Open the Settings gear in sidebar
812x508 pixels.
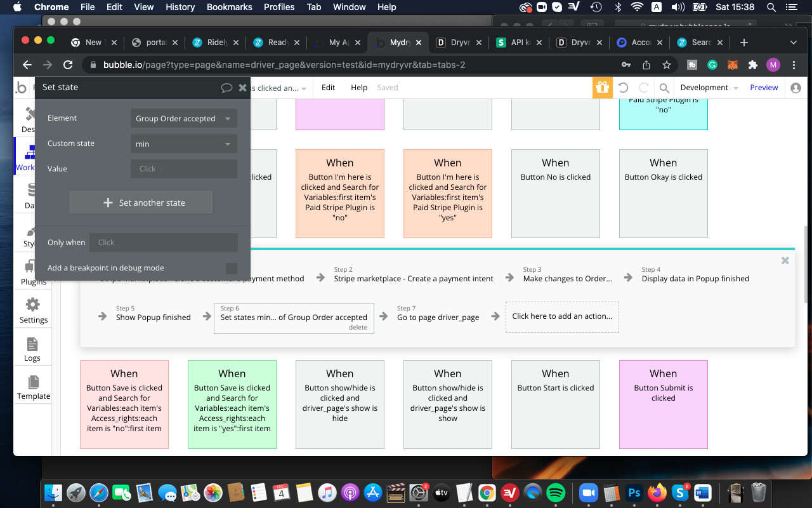click(x=33, y=310)
